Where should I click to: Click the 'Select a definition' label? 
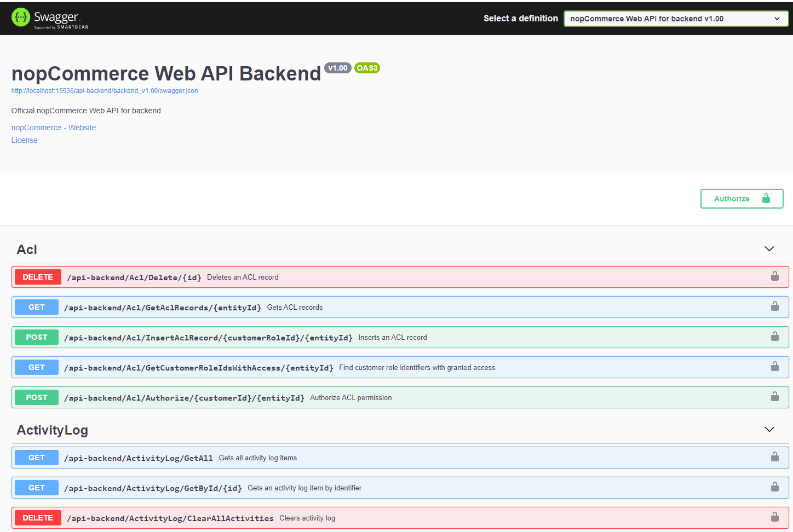pos(521,19)
